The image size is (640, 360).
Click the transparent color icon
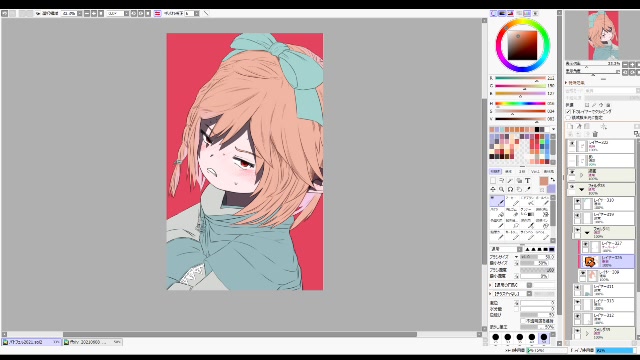542,190
